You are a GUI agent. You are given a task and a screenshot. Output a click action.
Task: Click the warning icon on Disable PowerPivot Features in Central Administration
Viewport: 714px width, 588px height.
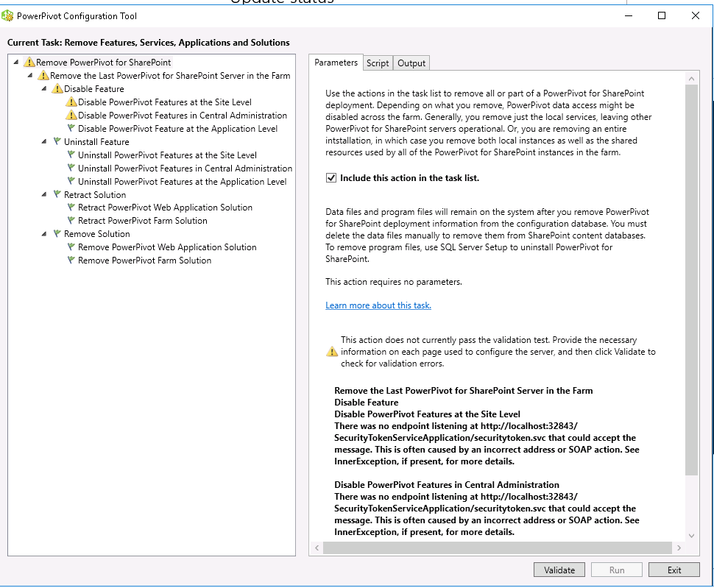click(x=72, y=115)
